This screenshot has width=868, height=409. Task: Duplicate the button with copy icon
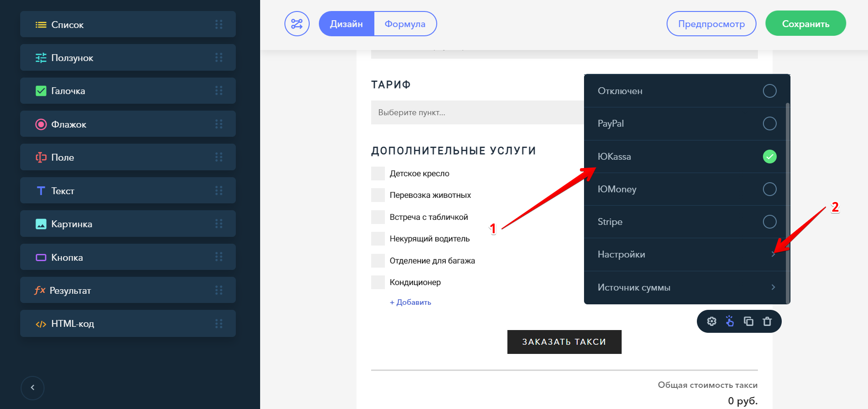point(749,321)
